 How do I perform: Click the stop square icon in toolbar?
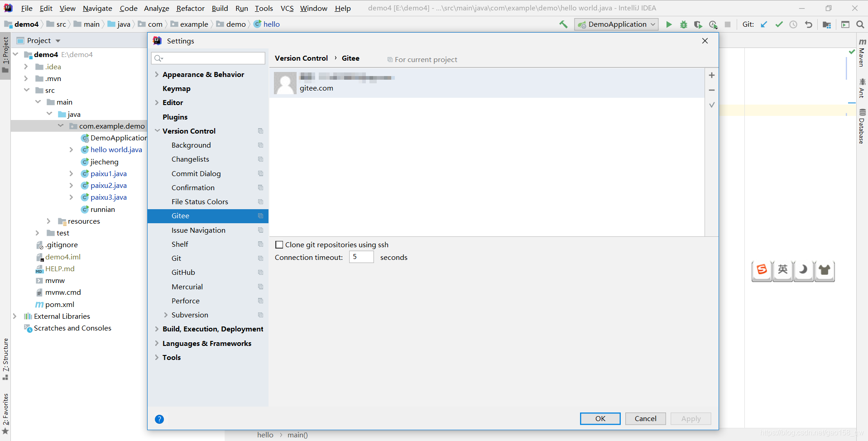pyautogui.click(x=728, y=24)
